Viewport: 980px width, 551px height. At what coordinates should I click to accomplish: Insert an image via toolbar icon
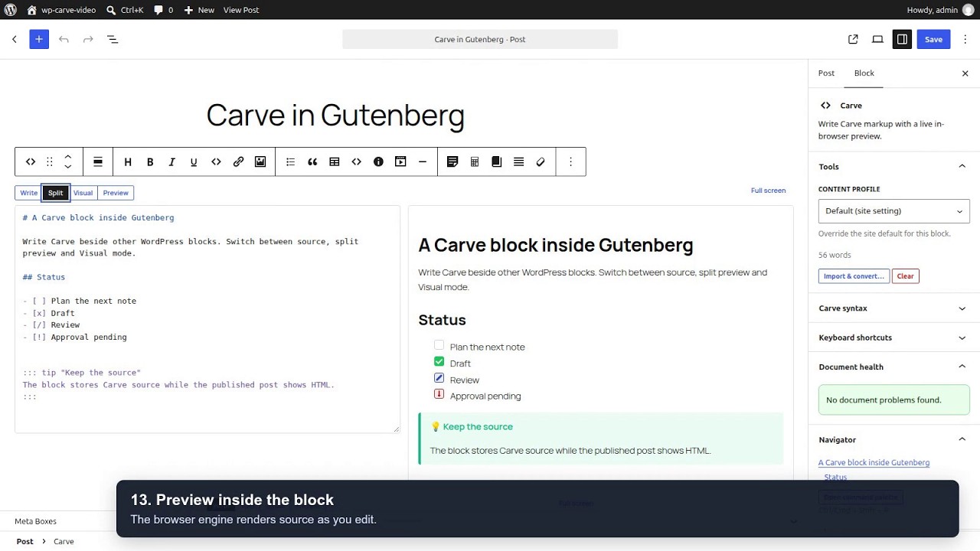click(260, 161)
